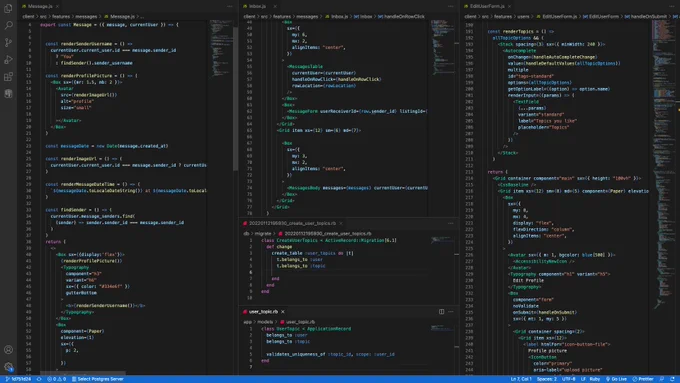Click the sync changes icon in status bar

click(39, 379)
